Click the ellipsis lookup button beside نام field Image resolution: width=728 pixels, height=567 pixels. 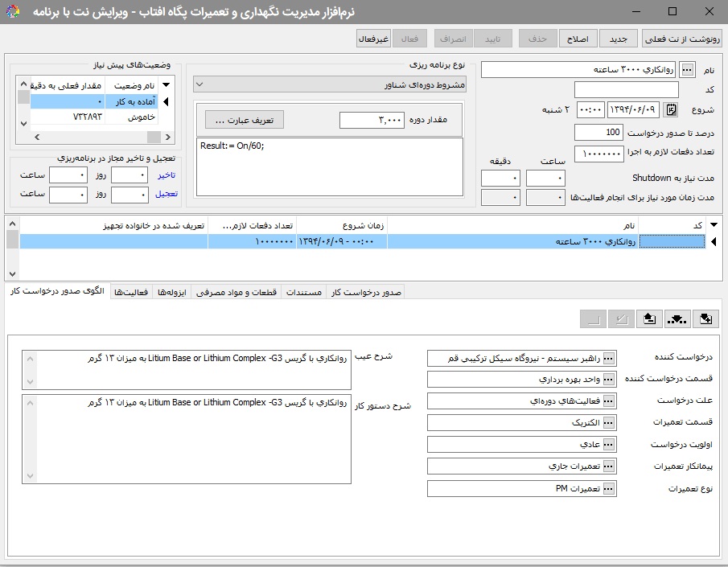point(686,70)
